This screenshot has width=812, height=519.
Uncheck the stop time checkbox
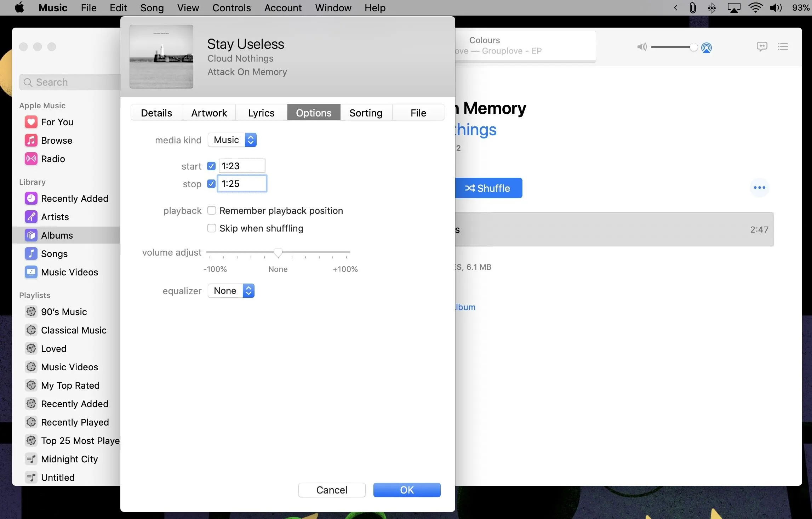pyautogui.click(x=211, y=184)
